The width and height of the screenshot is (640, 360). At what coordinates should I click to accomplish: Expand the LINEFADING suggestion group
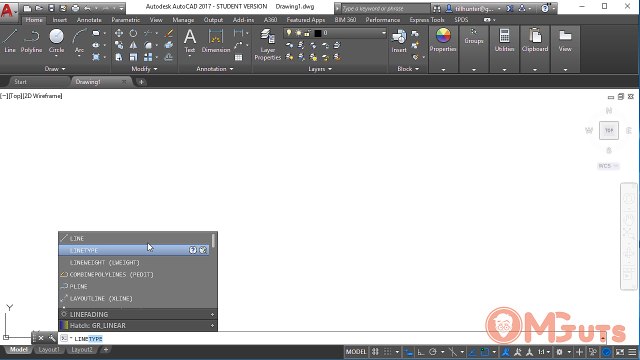(x=212, y=314)
